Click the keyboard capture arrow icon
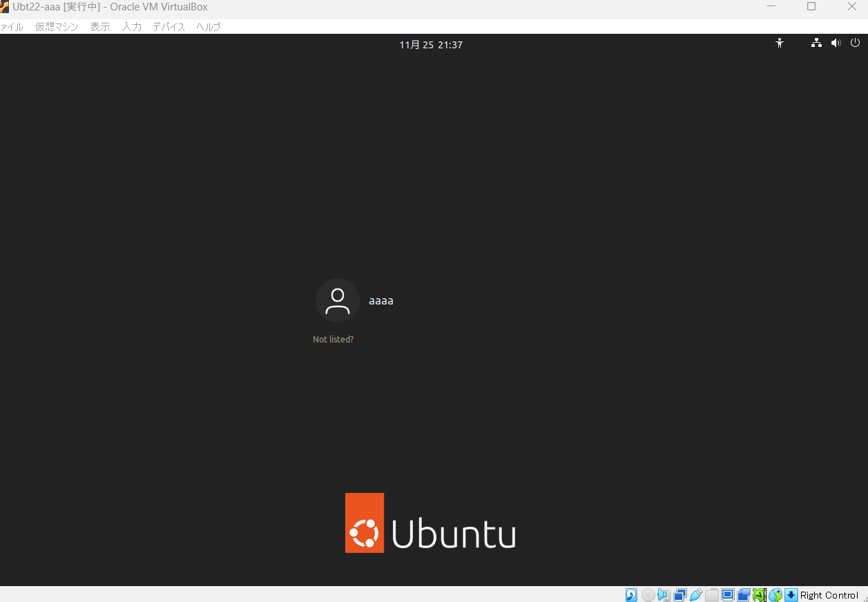This screenshot has width=868, height=602. 791,595
